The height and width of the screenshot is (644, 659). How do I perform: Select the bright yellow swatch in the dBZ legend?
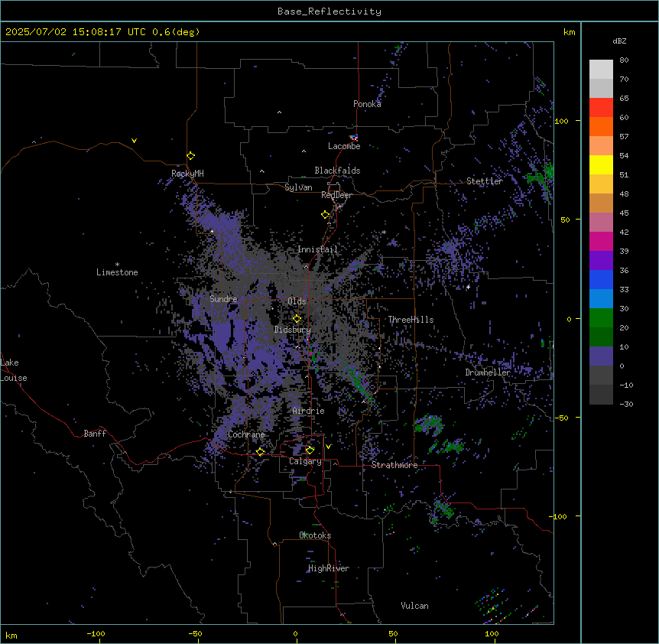(601, 164)
